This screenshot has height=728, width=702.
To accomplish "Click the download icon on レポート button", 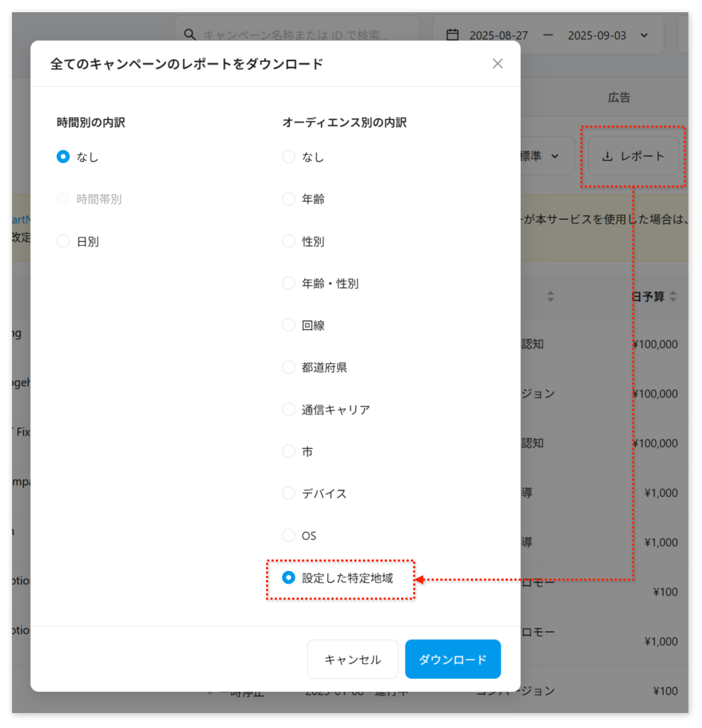I will [607, 156].
